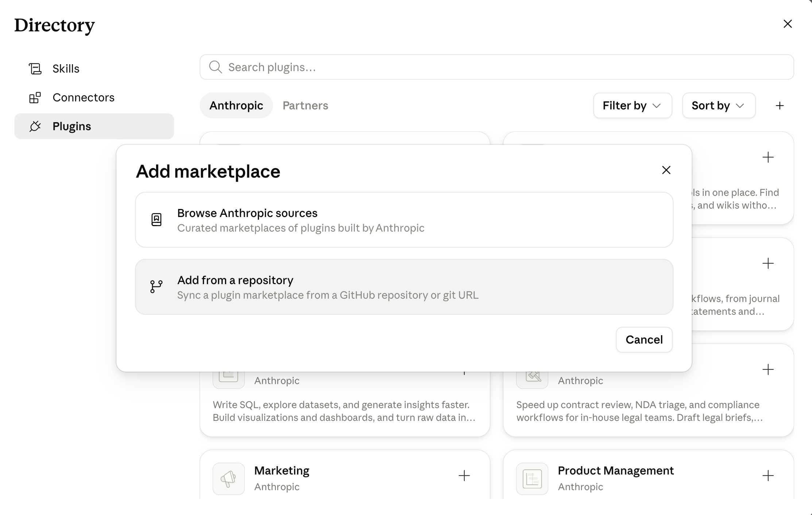The width and height of the screenshot is (812, 515).
Task: Cancel the Add marketplace dialog
Action: [x=644, y=340]
